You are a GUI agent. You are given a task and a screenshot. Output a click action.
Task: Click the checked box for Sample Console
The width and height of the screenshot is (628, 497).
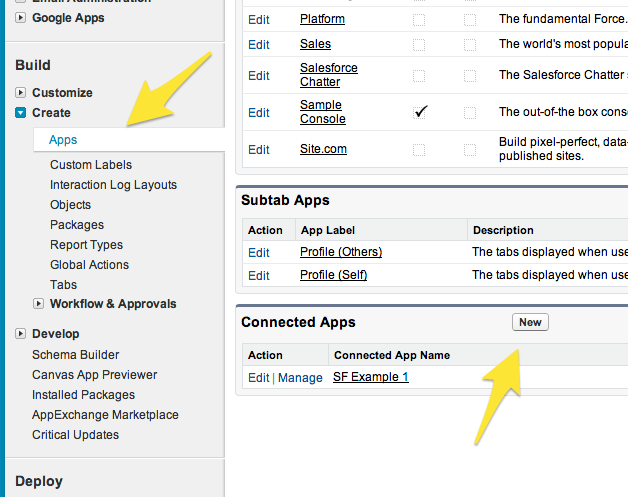(x=420, y=112)
